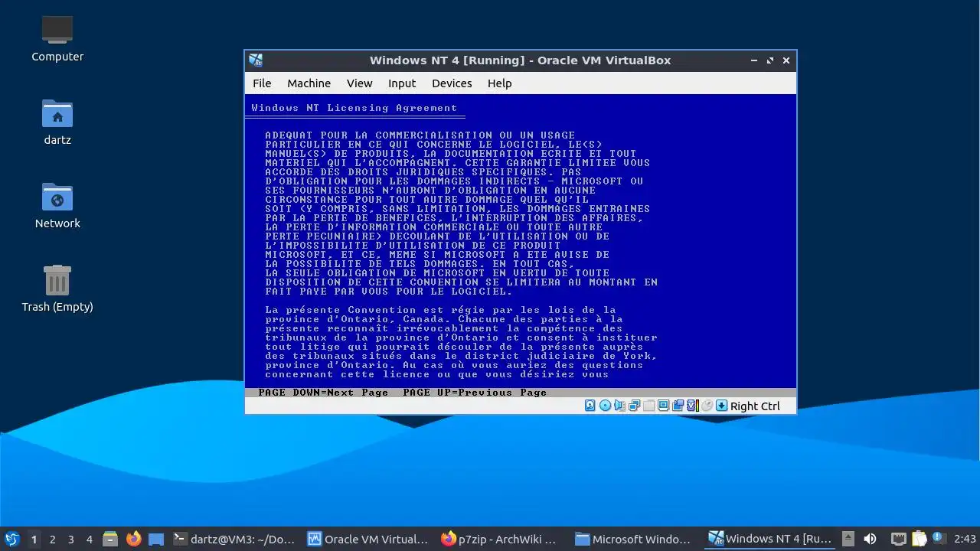Launch the file manager from the panel
This screenshot has width=980, height=551.
pos(110,540)
